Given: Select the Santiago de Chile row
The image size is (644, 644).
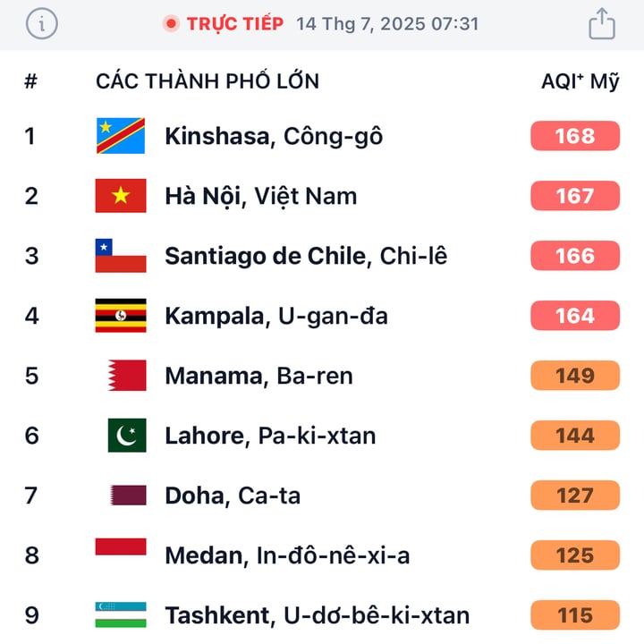Looking at the screenshot, I should click(306, 256).
